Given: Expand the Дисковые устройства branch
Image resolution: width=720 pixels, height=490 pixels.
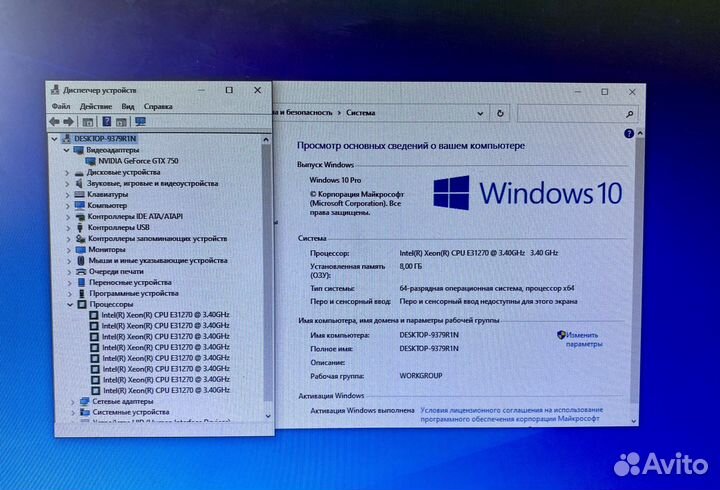Looking at the screenshot, I should [x=67, y=173].
